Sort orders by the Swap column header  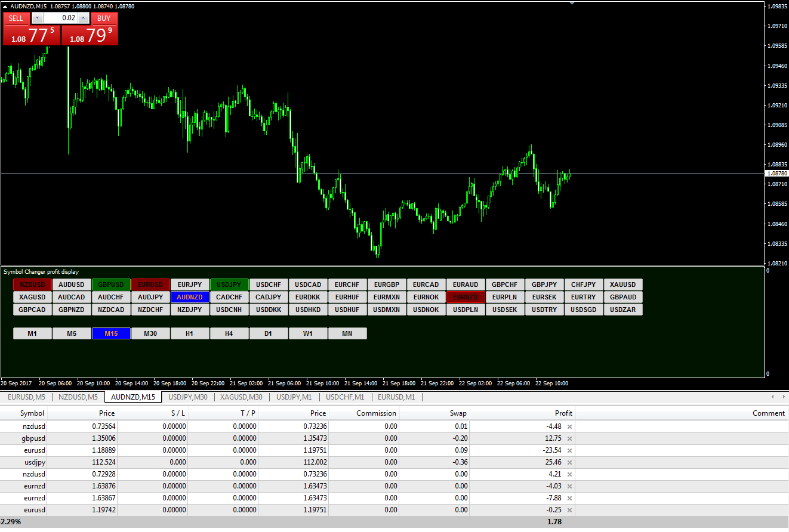[434, 413]
